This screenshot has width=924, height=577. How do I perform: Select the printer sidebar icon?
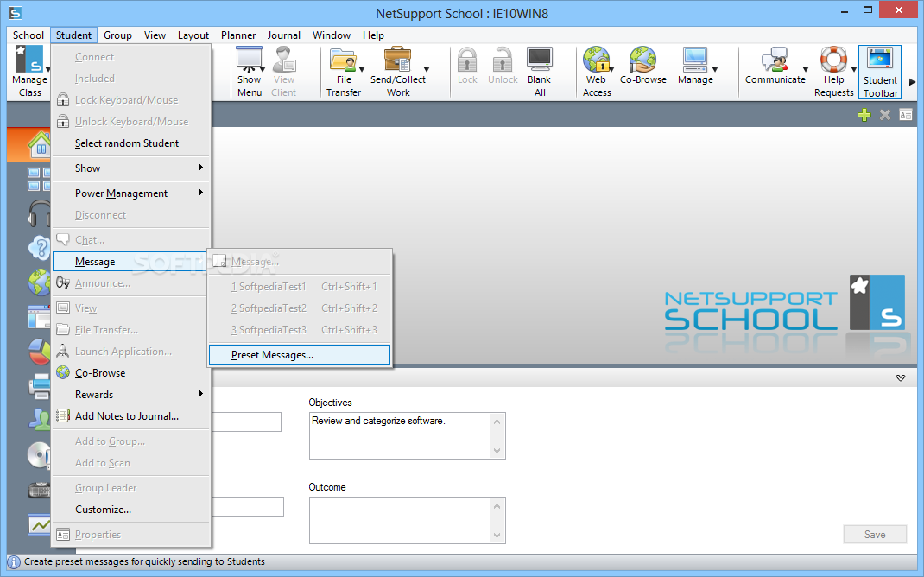40,387
